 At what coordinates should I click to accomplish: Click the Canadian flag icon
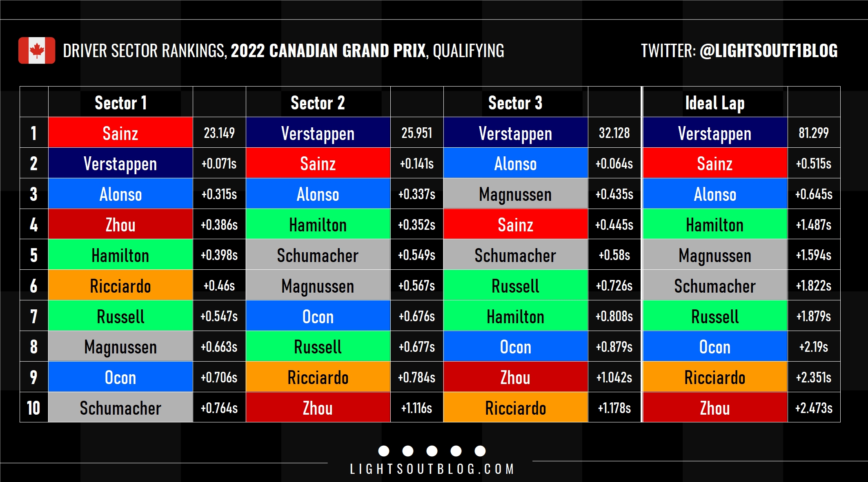point(37,51)
